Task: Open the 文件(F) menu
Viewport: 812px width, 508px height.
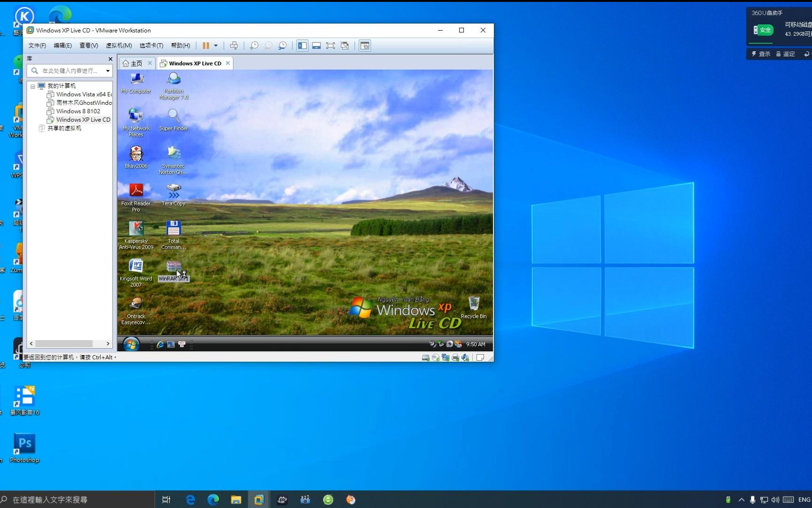Action: pos(37,46)
